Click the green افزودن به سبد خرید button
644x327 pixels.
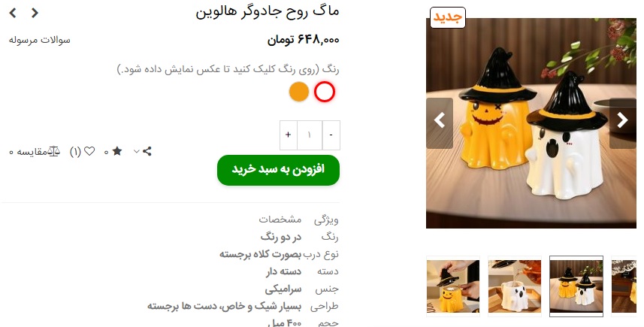[x=279, y=170]
